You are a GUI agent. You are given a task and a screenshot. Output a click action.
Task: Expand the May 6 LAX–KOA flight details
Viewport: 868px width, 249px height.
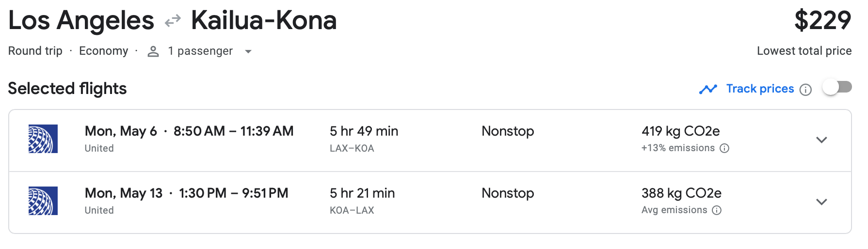[x=821, y=140]
